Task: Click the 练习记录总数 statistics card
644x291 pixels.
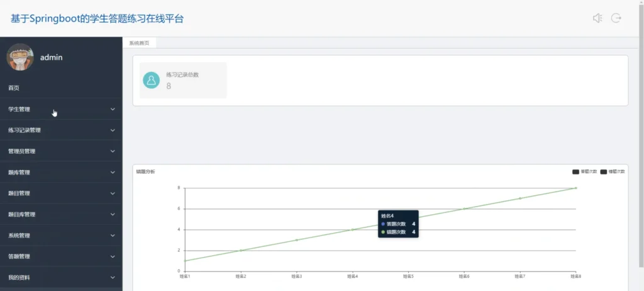Action: pos(183,80)
